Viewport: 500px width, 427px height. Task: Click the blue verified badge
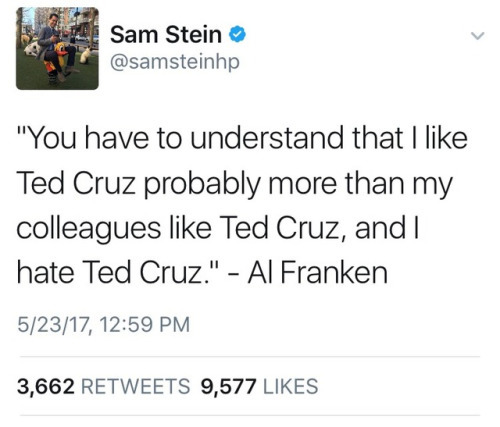coord(237,35)
